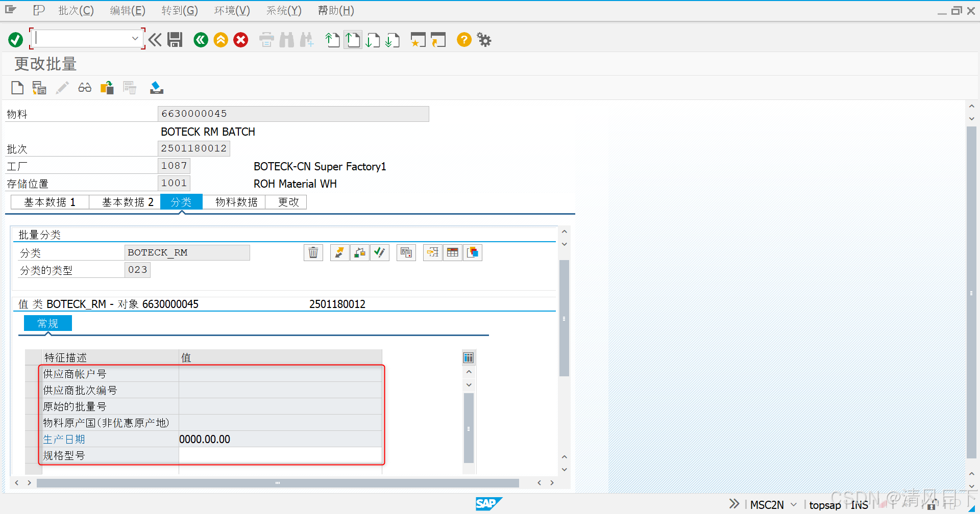Click the grayed list display icon
The width and height of the screenshot is (980, 514).
coord(130,88)
